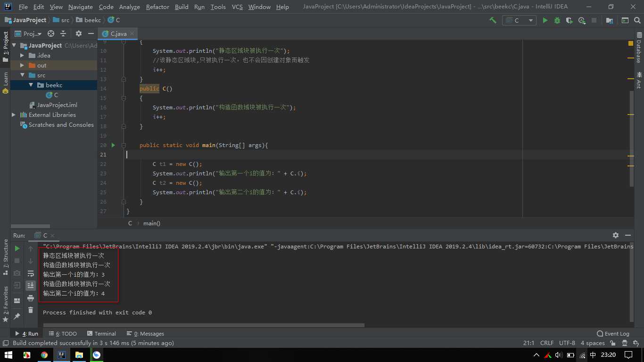Image resolution: width=644 pixels, height=362 pixels.
Task: Toggle the Database side panel
Action: [x=639, y=48]
